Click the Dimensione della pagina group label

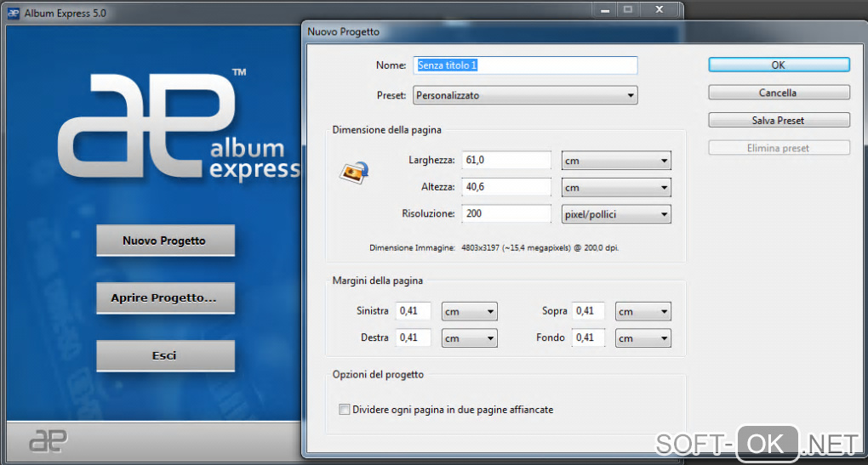click(x=387, y=130)
